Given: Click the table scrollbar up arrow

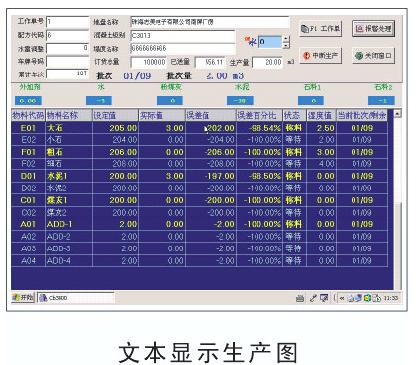Looking at the screenshot, I should 397,113.
